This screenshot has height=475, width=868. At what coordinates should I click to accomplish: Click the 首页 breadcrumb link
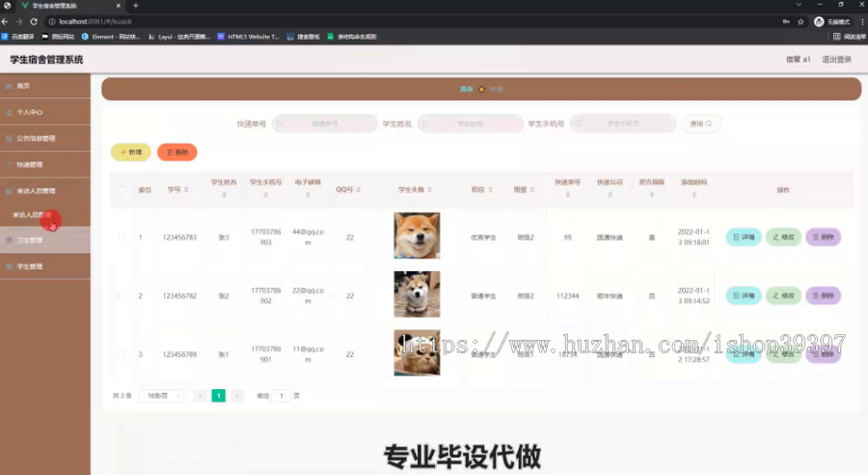[466, 89]
